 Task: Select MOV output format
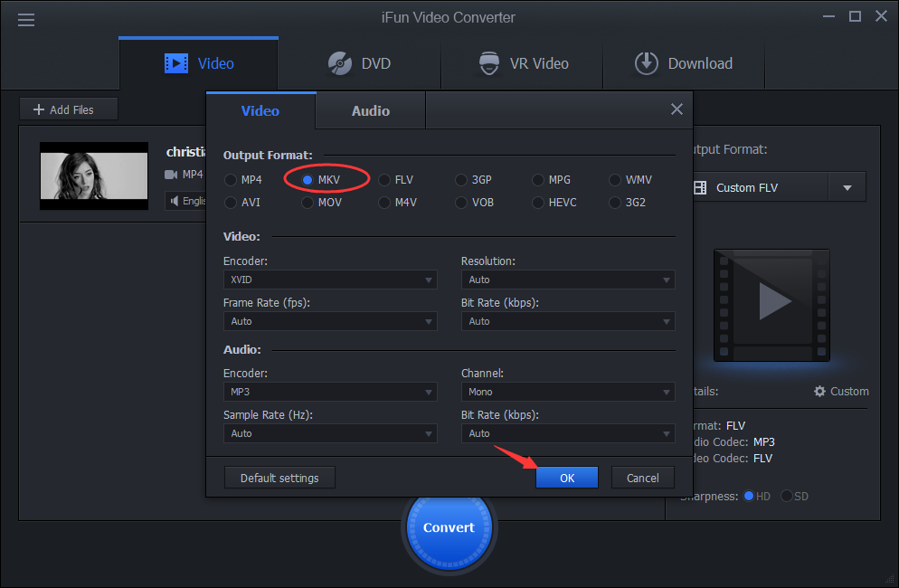(322, 202)
